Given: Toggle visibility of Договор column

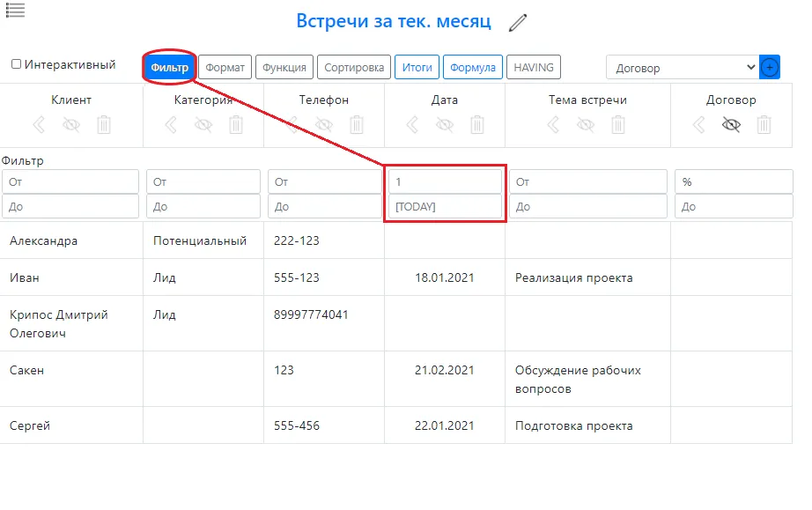Looking at the screenshot, I should [731, 125].
